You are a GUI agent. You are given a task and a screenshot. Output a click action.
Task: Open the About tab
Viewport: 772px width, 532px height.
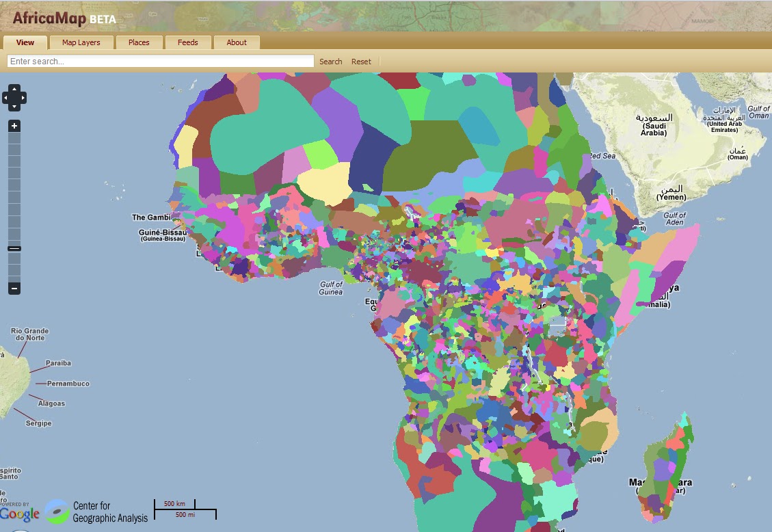(236, 42)
